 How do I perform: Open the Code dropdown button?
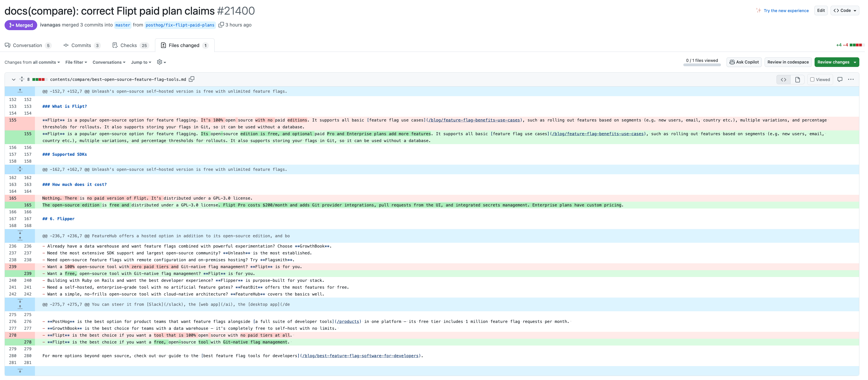[x=844, y=11]
